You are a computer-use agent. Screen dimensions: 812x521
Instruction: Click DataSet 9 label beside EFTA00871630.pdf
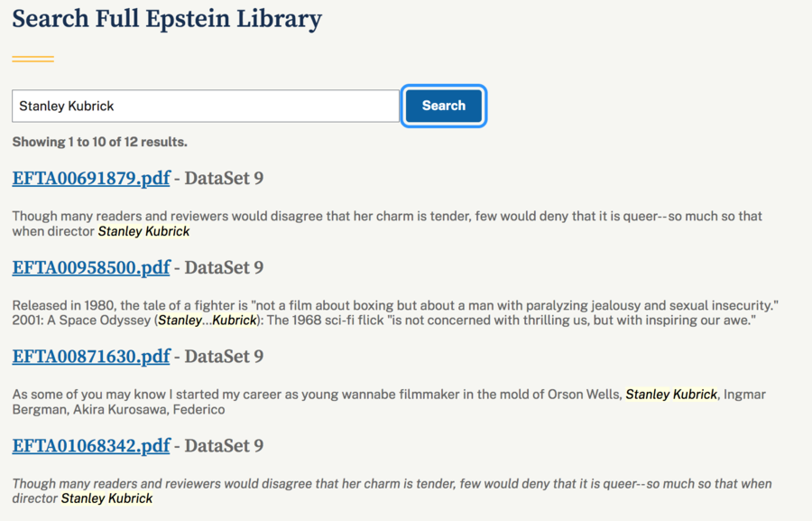click(224, 356)
